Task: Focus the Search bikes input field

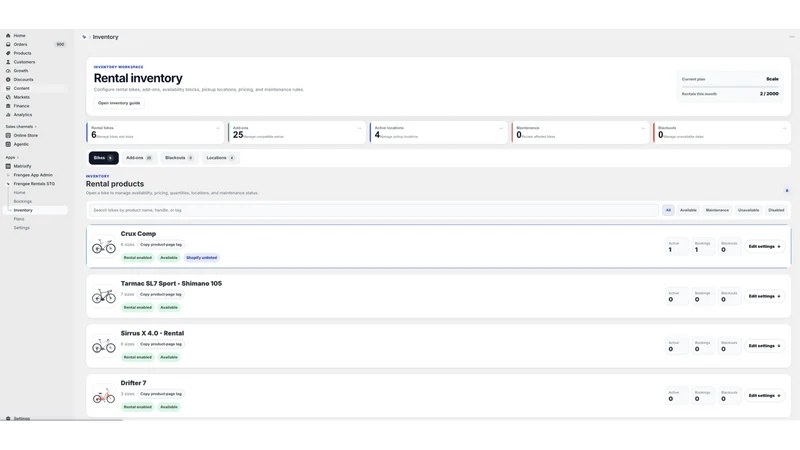Action: coord(374,210)
